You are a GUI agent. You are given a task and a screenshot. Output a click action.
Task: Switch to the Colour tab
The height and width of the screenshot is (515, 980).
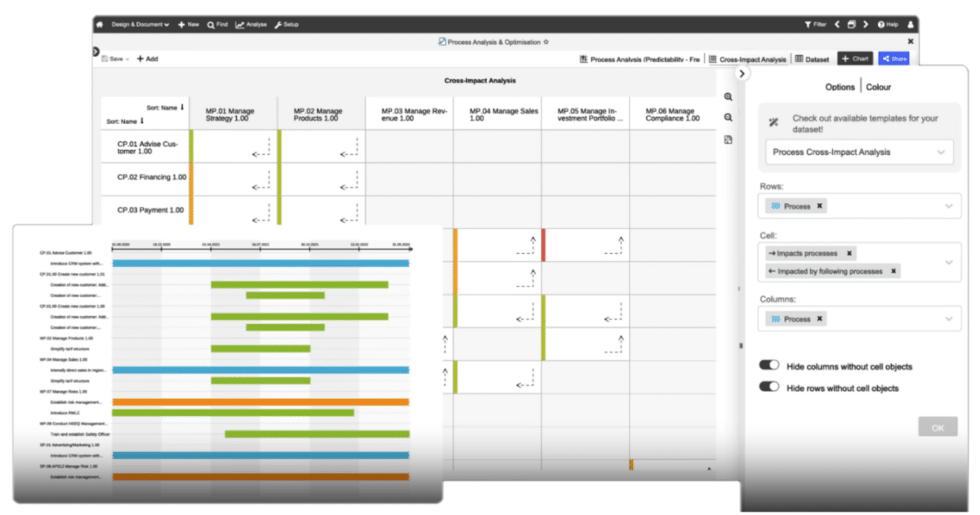(879, 87)
